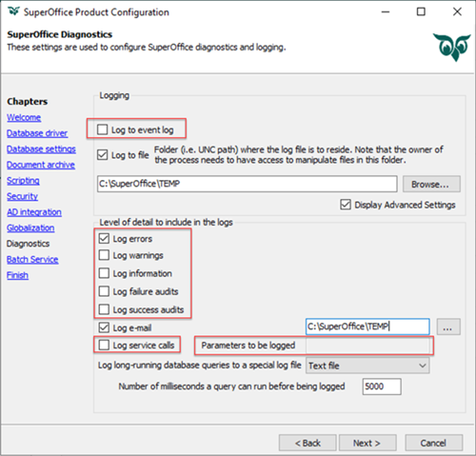Go to the Batch Service chapter
Image resolution: width=476 pixels, height=456 pixels.
tap(32, 260)
